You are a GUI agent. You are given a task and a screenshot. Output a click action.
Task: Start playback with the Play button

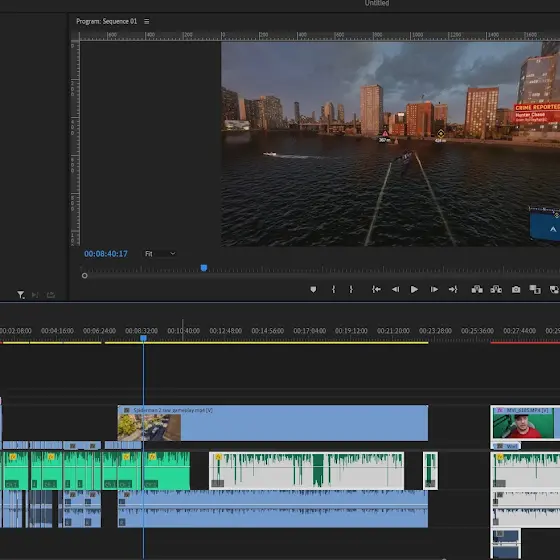414,289
